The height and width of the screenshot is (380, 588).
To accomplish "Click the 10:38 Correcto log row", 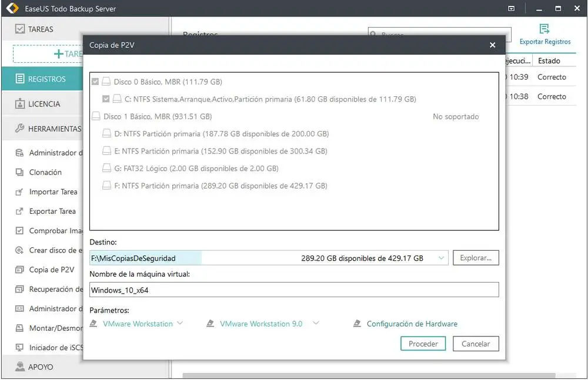I will (x=540, y=96).
